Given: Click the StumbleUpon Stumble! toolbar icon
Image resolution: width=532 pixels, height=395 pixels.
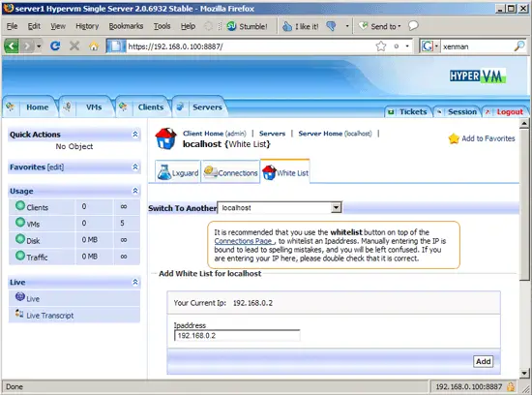Looking at the screenshot, I should click(x=231, y=26).
